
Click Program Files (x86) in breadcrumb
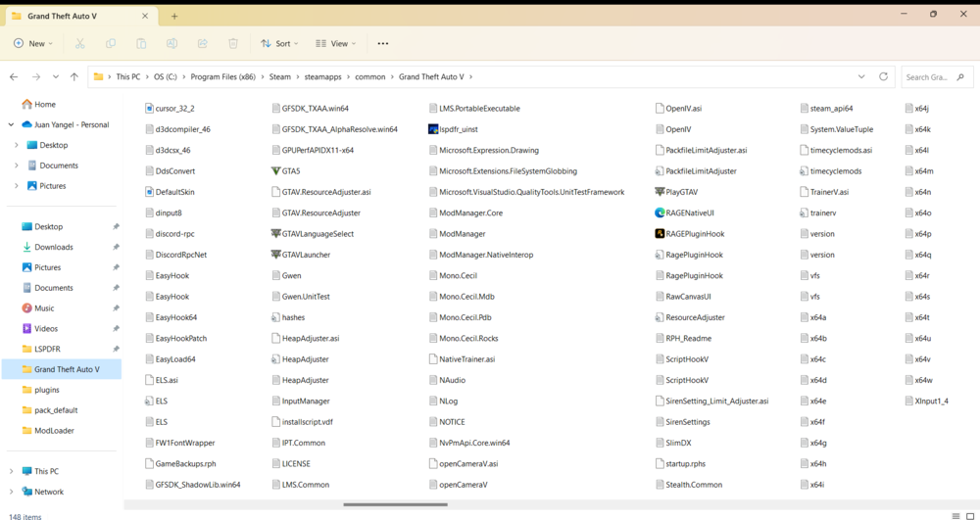click(223, 76)
